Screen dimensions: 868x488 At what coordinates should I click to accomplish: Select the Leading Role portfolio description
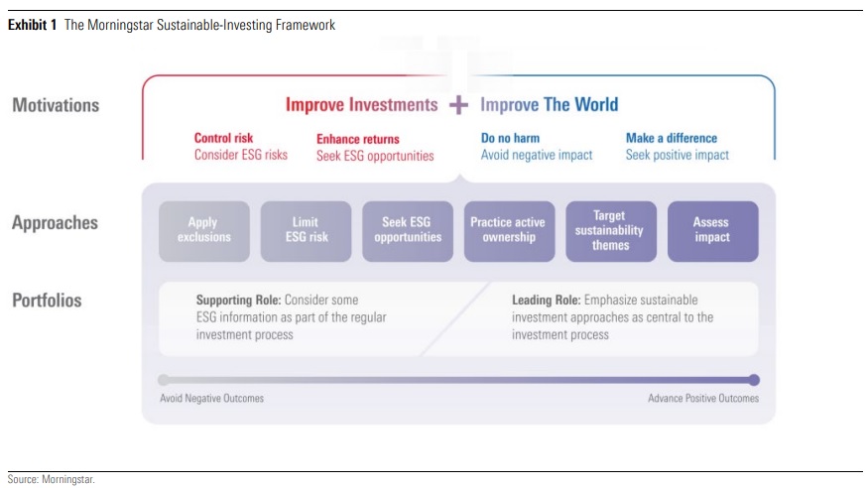coord(612,317)
